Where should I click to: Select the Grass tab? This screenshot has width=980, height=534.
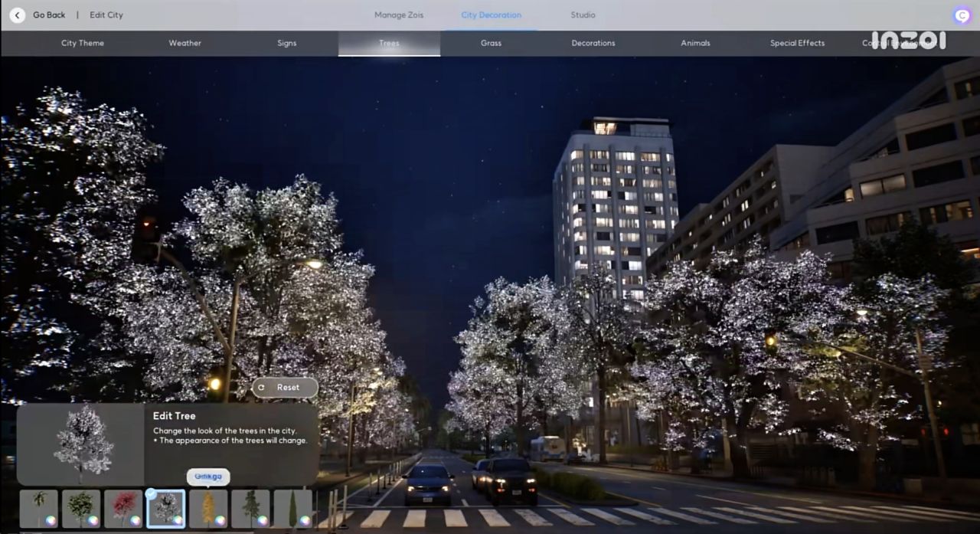(x=491, y=43)
